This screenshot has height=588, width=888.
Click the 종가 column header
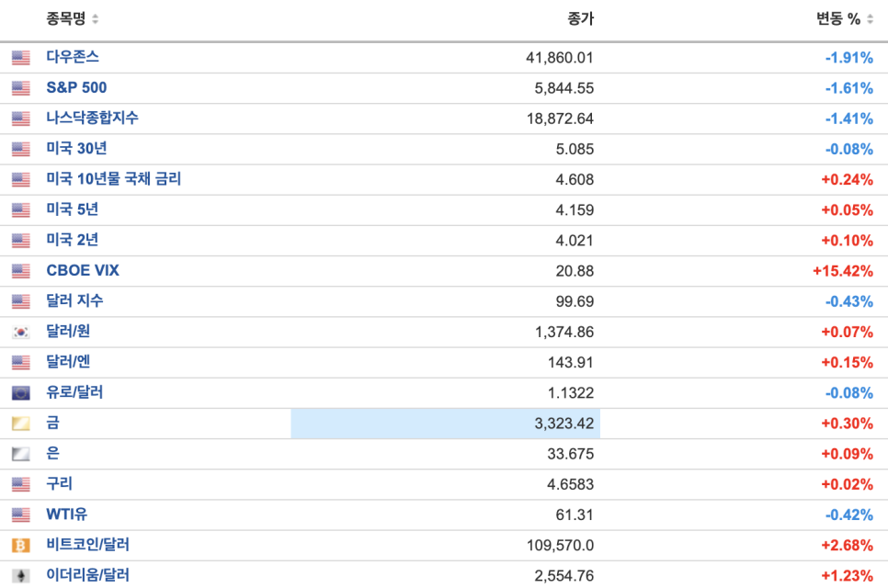580,18
